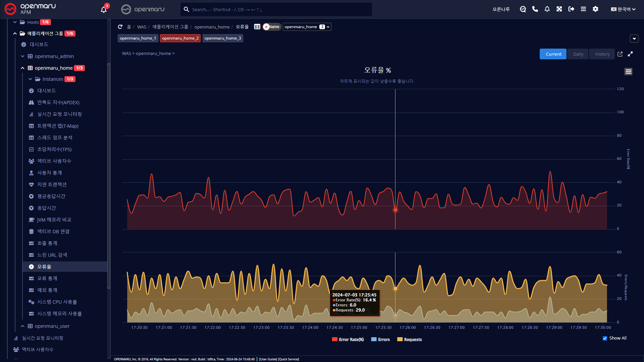This screenshot has width=644, height=362.
Task: Switch to the Daily tab
Action: 578,54
